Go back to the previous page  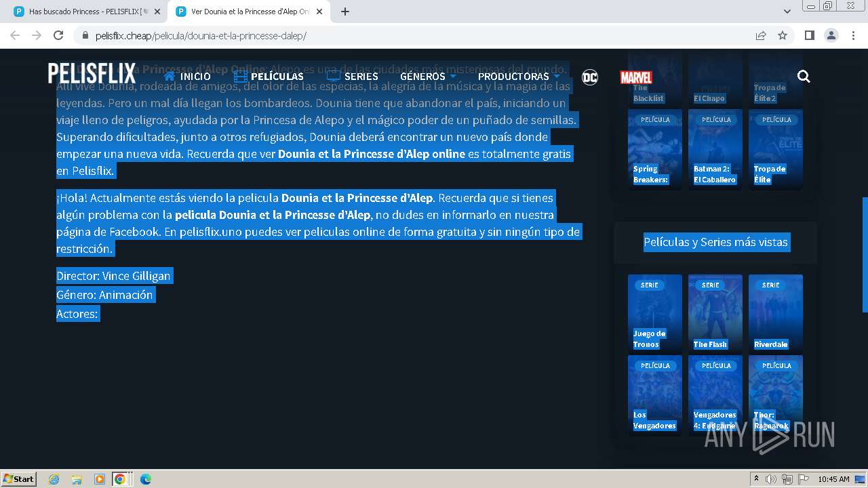(x=15, y=35)
